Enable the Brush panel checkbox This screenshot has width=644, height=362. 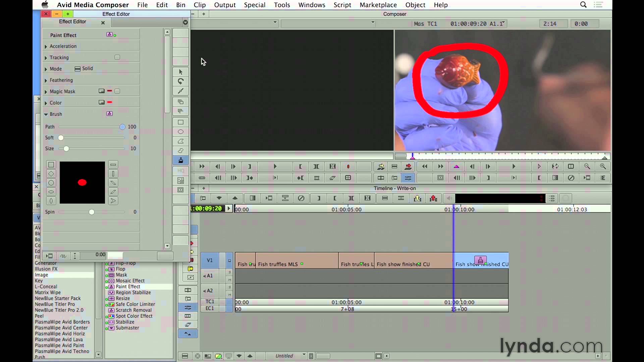pyautogui.click(x=109, y=114)
